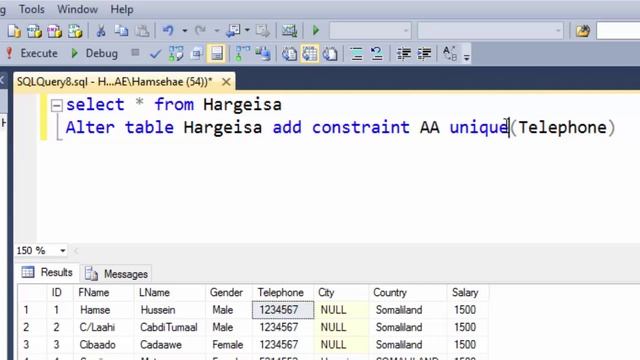Display the Estimated Execution Plan

(x=176, y=53)
